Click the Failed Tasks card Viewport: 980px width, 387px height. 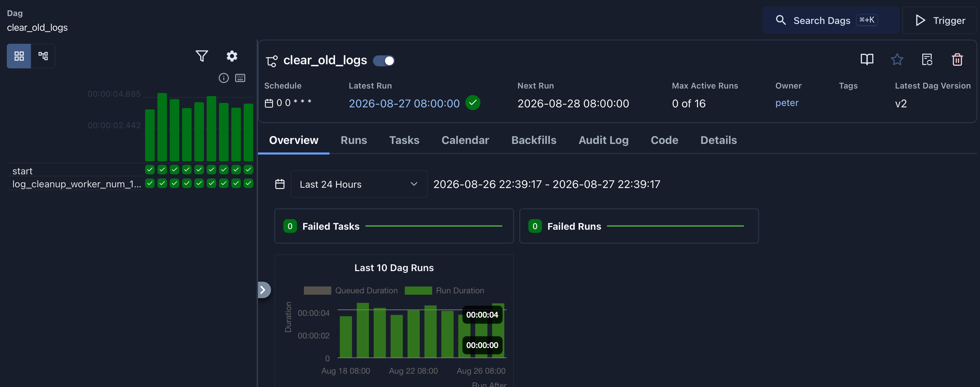394,226
